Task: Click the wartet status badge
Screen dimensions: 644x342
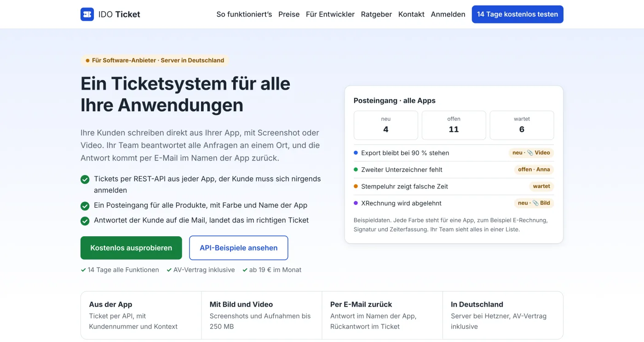Action: 541,186
